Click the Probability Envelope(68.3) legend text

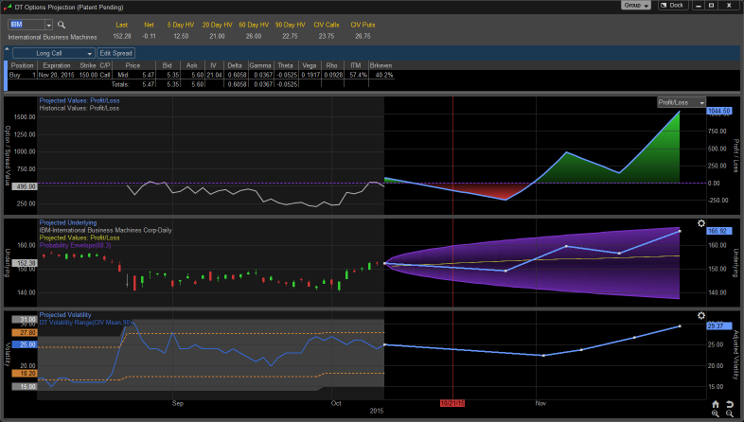point(75,245)
